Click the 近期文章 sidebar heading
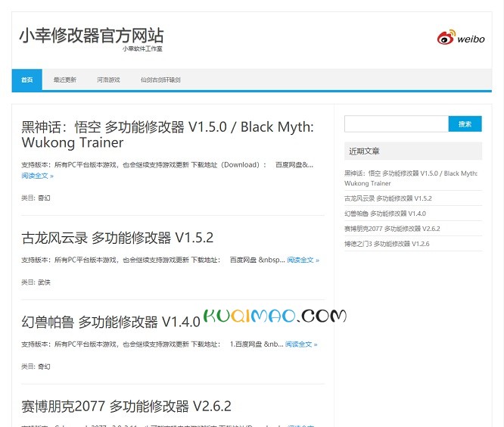 pyautogui.click(x=364, y=151)
